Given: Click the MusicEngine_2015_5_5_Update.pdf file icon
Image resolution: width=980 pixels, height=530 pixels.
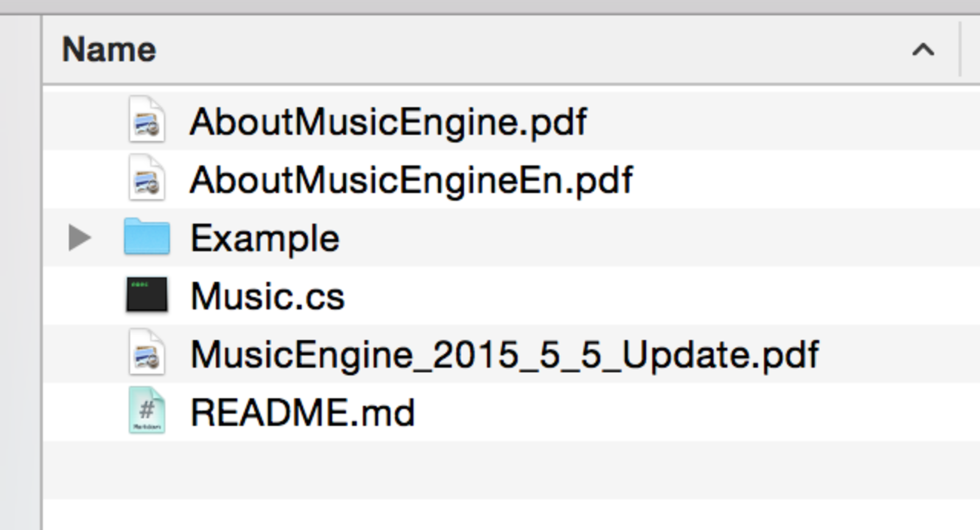Looking at the screenshot, I should (146, 353).
